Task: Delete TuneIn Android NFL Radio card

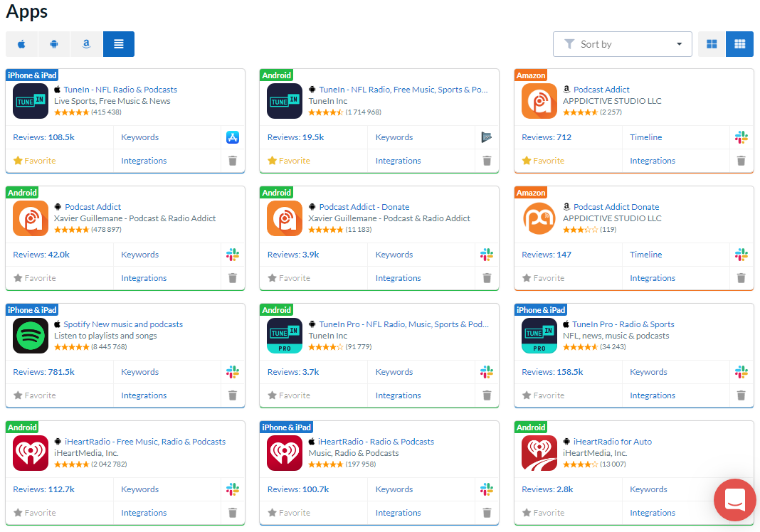Action: (x=487, y=160)
